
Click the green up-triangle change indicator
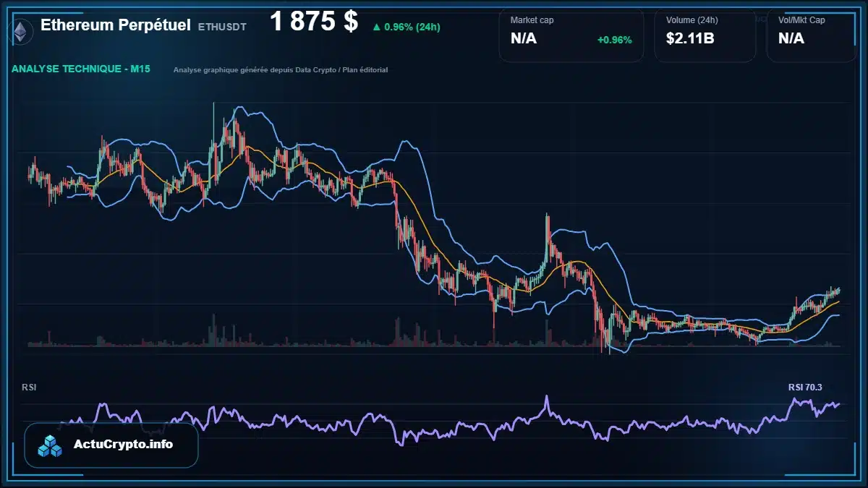coord(376,27)
